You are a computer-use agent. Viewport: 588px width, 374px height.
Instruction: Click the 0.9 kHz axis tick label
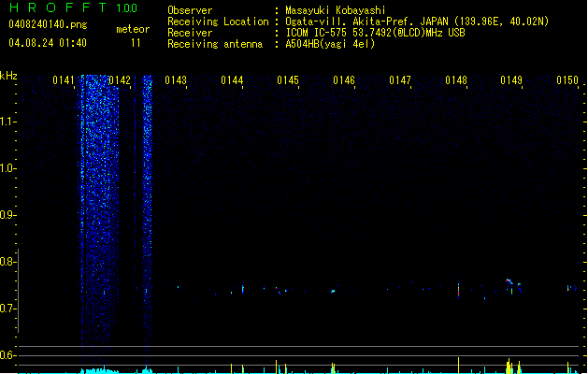pos(7,215)
